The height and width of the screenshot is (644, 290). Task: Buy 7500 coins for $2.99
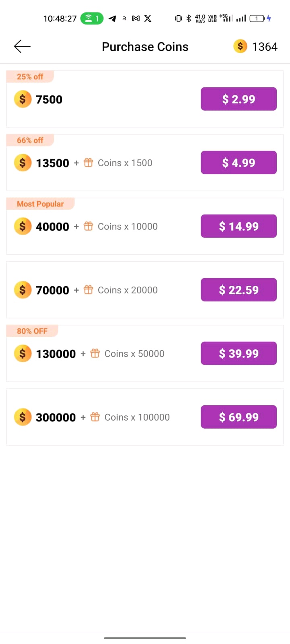coord(238,99)
